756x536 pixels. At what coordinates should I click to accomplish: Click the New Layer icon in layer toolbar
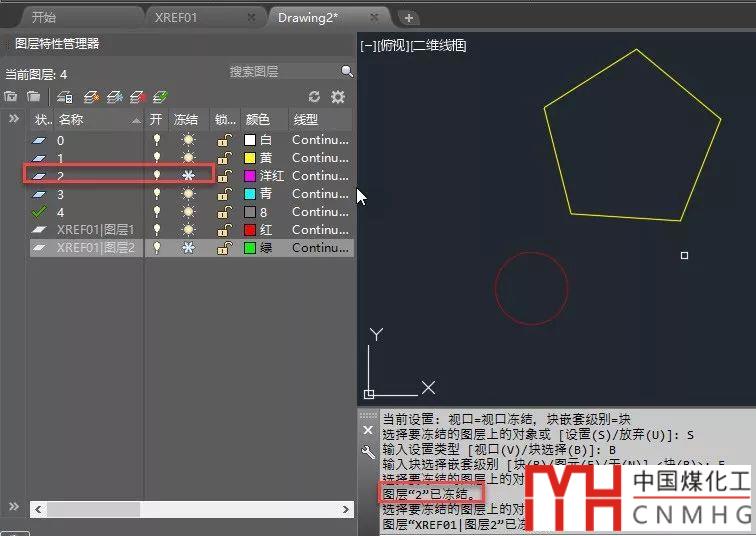pos(91,97)
